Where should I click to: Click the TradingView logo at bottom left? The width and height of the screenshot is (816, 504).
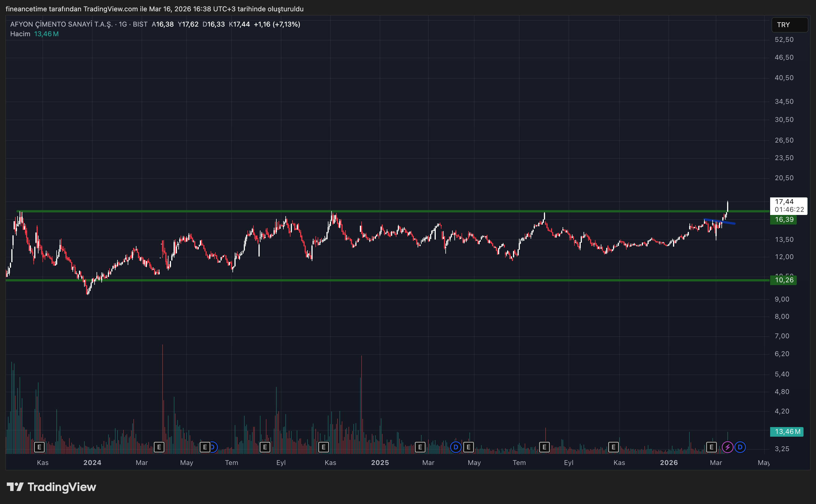[51, 487]
